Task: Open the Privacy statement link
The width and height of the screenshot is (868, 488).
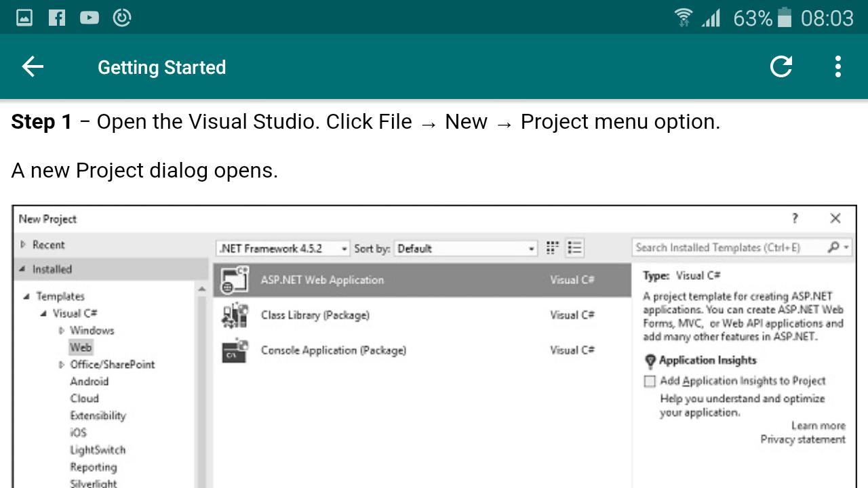Action: (803, 439)
